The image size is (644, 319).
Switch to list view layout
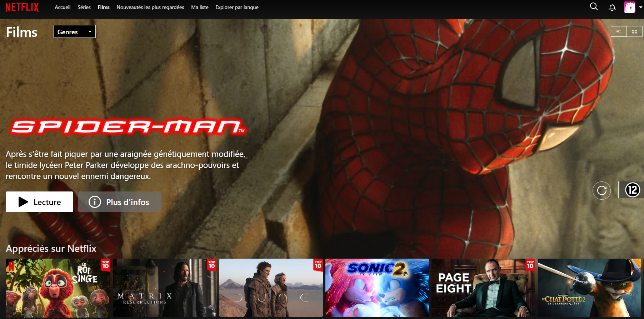619,31
